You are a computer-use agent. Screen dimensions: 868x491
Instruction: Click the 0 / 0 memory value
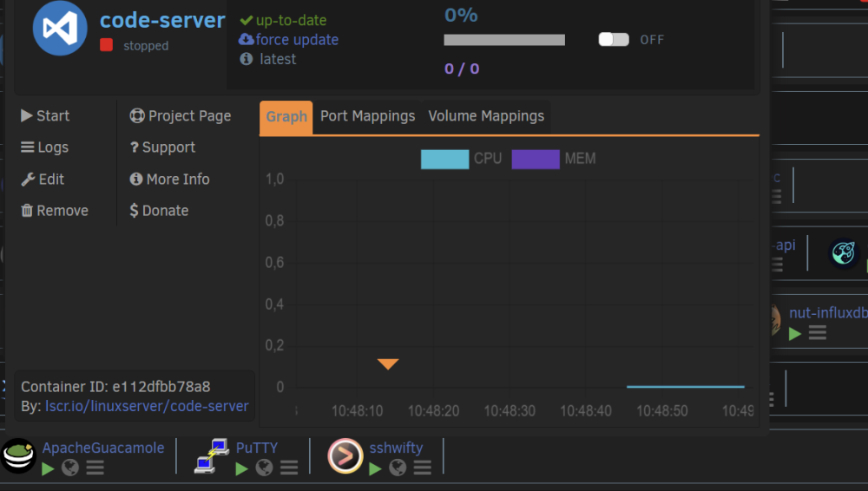point(462,69)
